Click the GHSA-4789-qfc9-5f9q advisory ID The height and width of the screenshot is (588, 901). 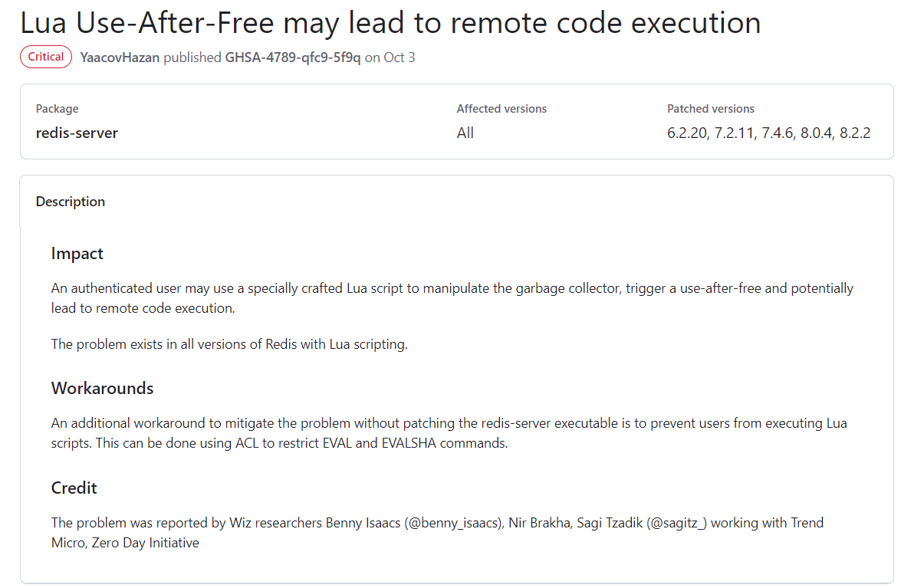point(292,57)
